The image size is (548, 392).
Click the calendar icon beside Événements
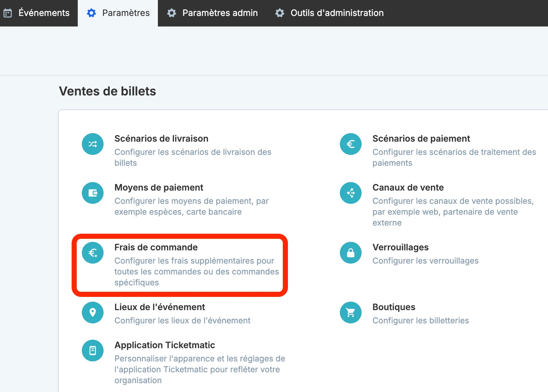pos(8,13)
